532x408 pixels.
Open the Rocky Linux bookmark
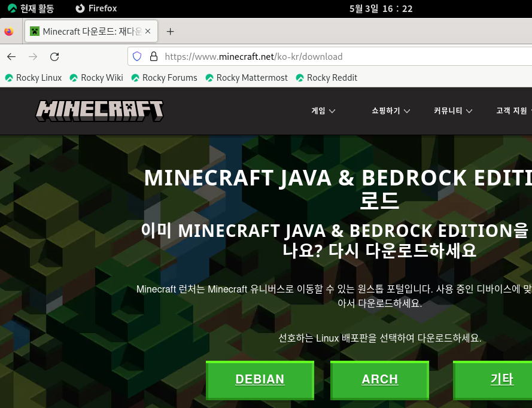pos(34,78)
